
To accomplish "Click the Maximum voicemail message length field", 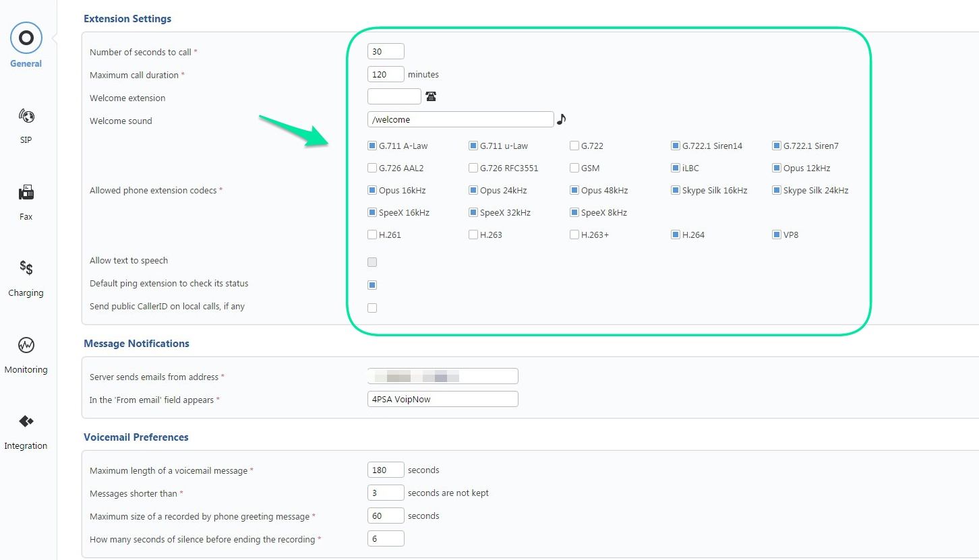I will click(386, 470).
